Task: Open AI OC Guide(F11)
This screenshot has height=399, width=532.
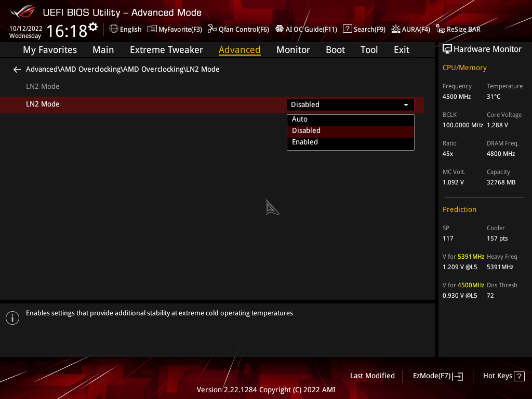Action: tap(306, 29)
